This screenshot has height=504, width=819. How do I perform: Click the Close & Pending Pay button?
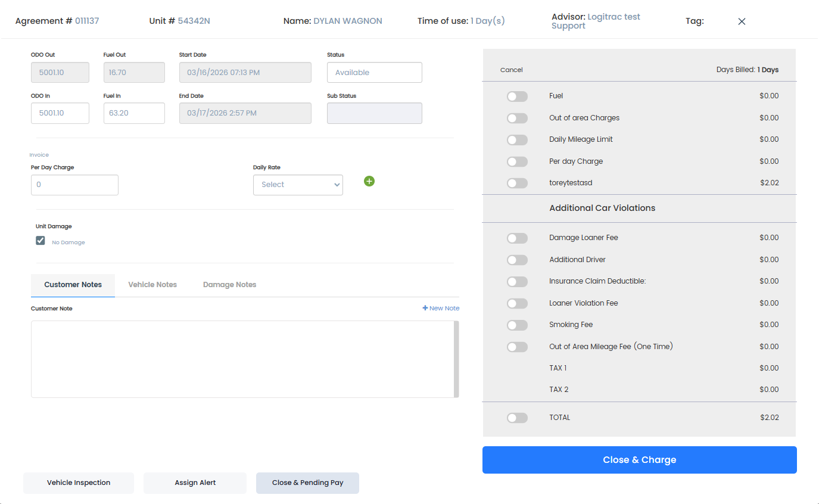(x=307, y=483)
